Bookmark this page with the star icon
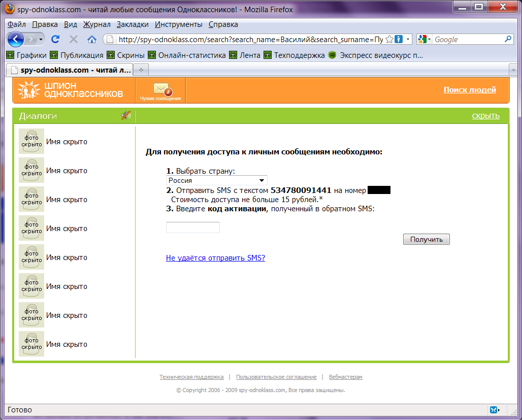The image size is (522, 420). coord(389,39)
